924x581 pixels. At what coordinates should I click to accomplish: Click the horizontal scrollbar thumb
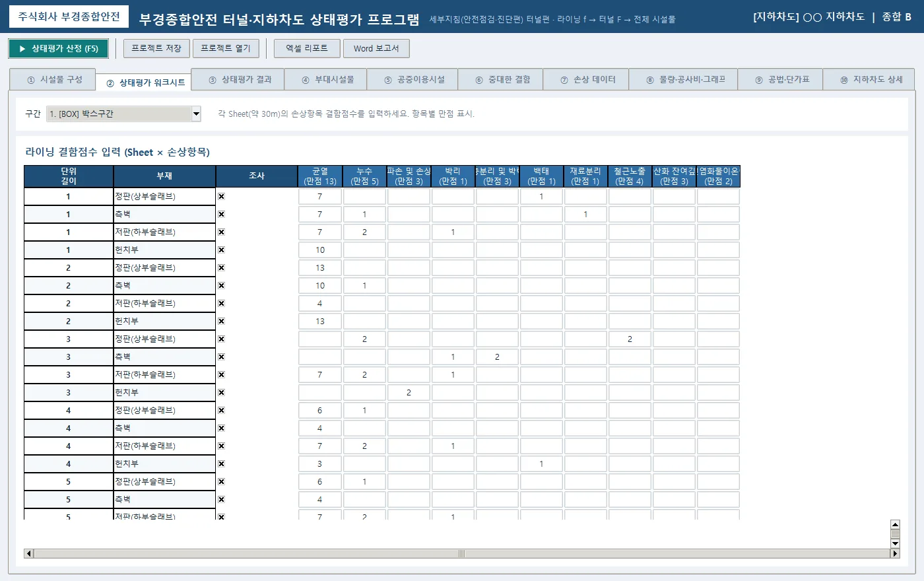click(x=462, y=554)
